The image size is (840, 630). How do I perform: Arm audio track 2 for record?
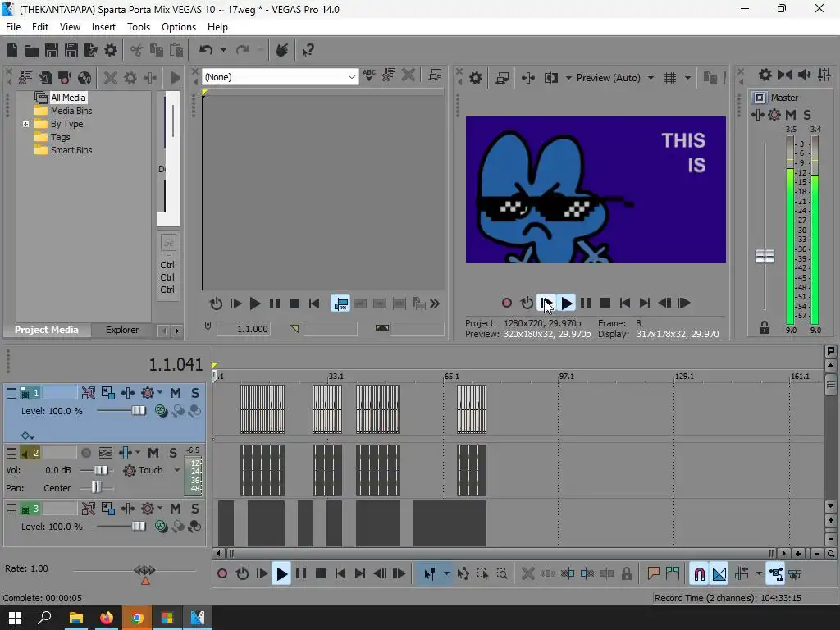pyautogui.click(x=85, y=453)
